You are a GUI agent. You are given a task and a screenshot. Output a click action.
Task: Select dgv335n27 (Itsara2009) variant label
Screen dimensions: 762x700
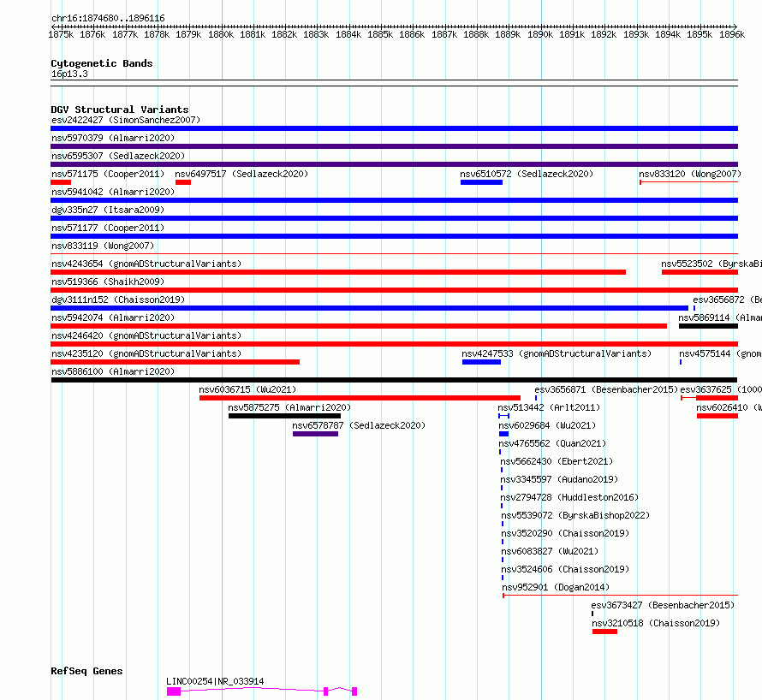click(108, 210)
